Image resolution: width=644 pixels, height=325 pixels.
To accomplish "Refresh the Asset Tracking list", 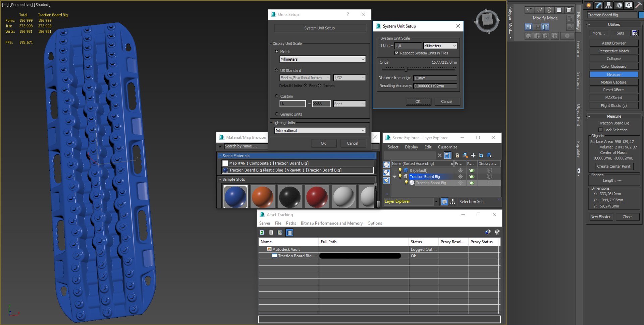I will point(262,233).
